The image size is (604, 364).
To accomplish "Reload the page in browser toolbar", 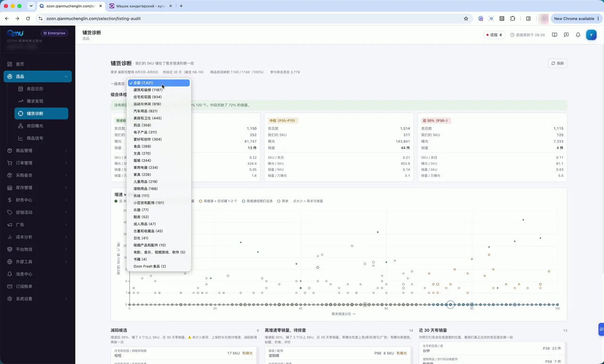I will coord(28,19).
